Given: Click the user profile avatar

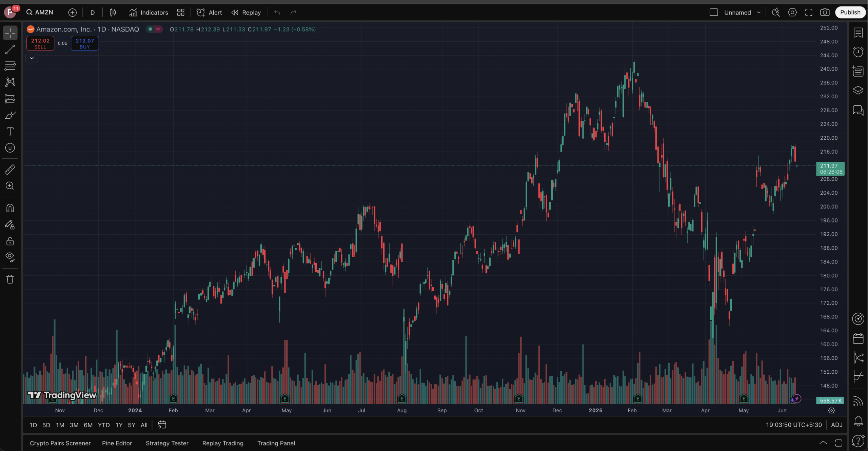Looking at the screenshot, I should (10, 12).
